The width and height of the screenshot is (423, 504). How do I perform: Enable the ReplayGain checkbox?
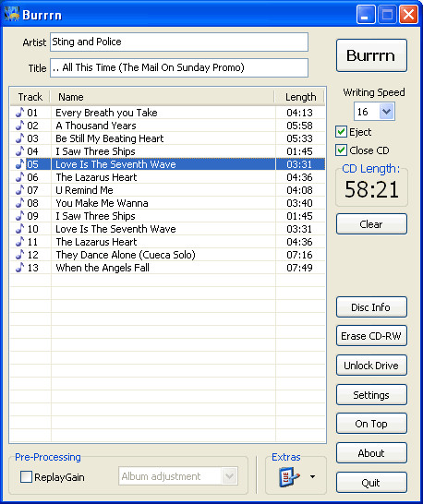[26, 477]
